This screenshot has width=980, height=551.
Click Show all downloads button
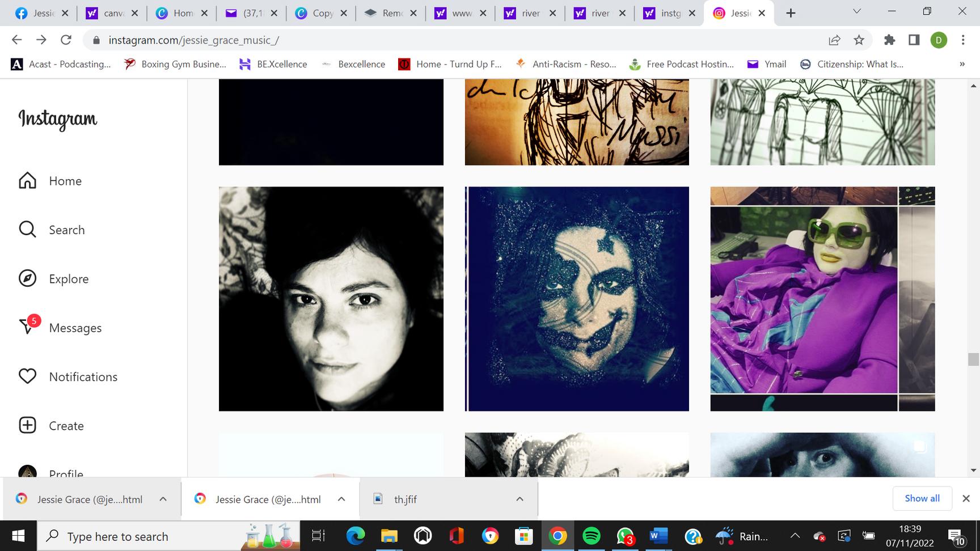point(922,498)
